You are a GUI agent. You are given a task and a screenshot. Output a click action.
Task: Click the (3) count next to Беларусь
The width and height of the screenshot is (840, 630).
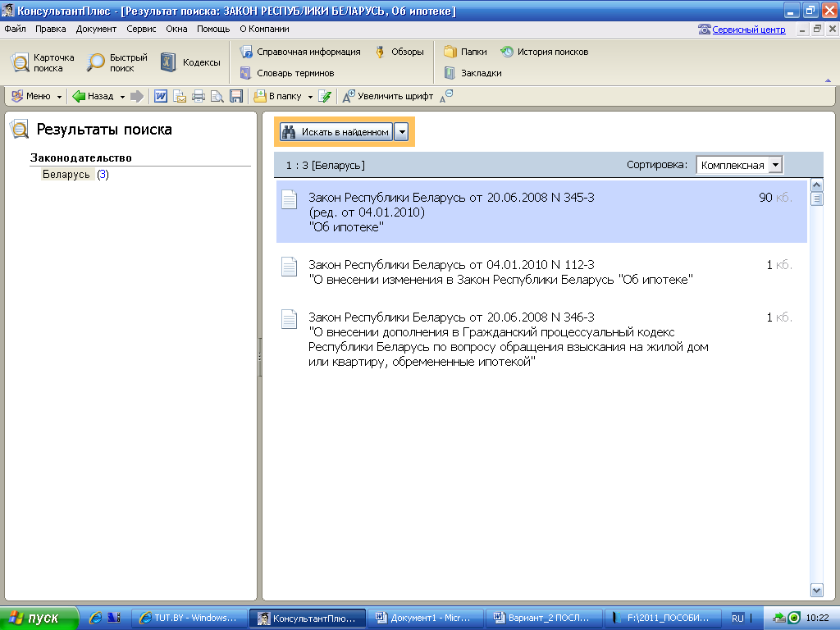coord(103,175)
